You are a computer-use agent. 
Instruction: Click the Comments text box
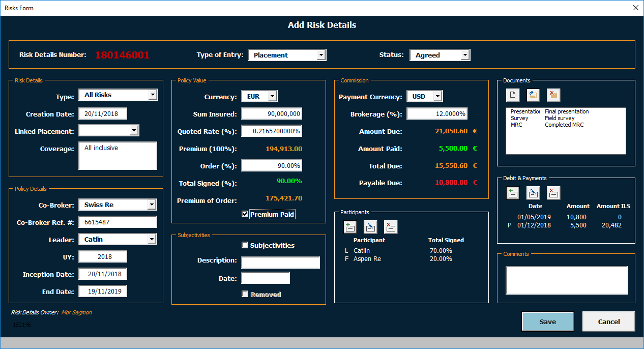[x=567, y=280]
